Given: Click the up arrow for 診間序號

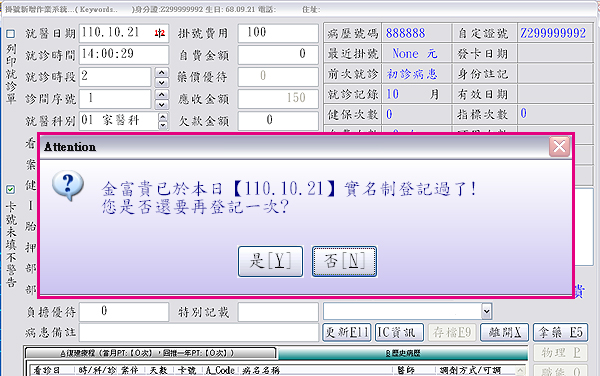Looking at the screenshot, I should (x=162, y=95).
